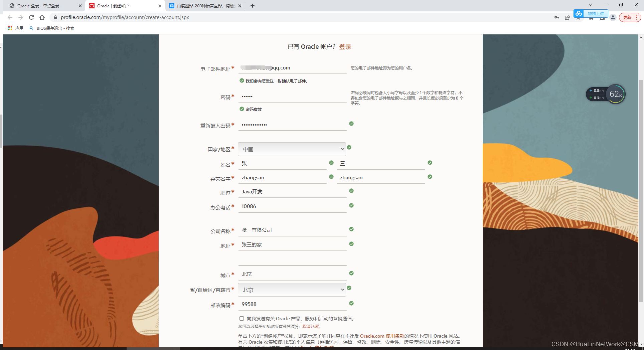This screenshot has width=644, height=350.
Task: Reload the page with the refresh icon
Action: 31,17
